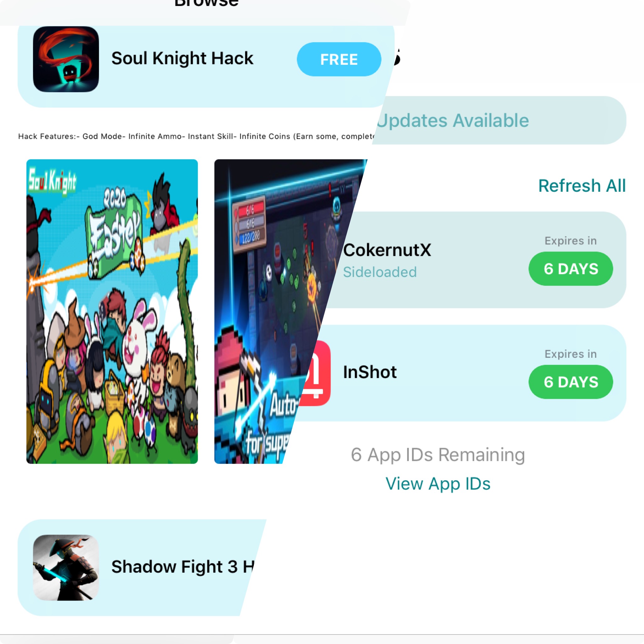The width and height of the screenshot is (644, 644).
Task: Select the Shadow Fight 3 Hack title
Action: point(183,567)
